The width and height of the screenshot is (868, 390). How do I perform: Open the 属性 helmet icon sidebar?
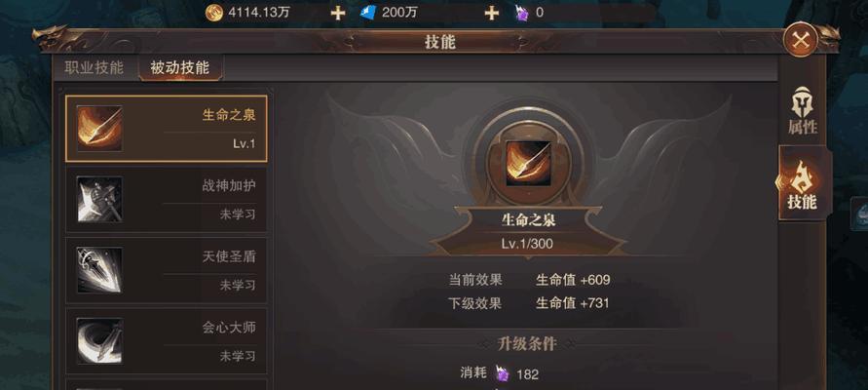point(802,111)
